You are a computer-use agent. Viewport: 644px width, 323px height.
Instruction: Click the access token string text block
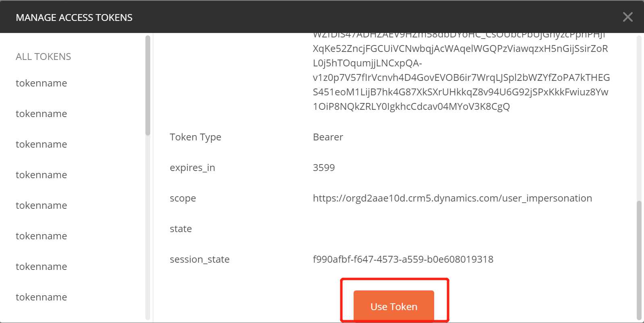coord(461,70)
